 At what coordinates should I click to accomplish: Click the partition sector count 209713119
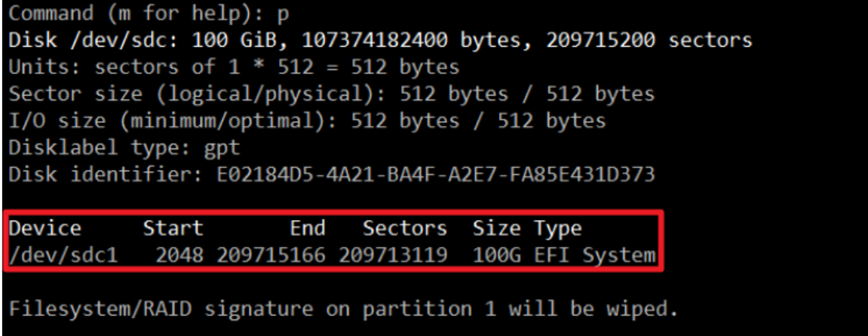pyautogui.click(x=393, y=255)
